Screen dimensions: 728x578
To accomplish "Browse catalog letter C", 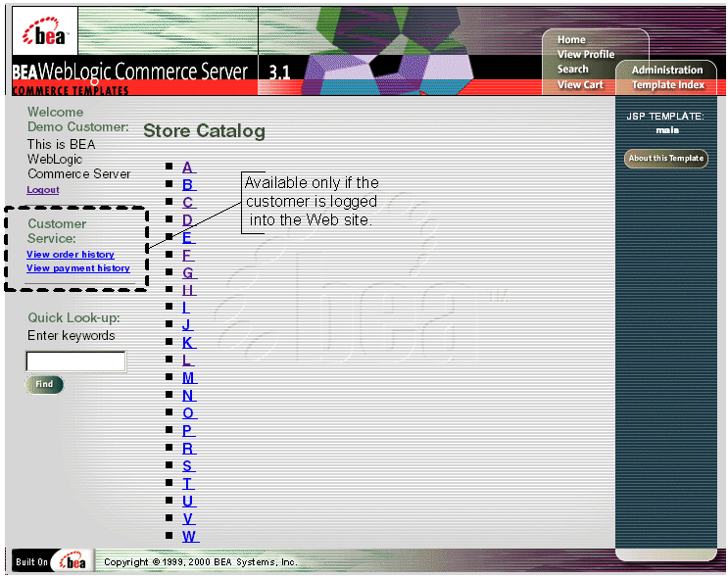I will point(188,203).
